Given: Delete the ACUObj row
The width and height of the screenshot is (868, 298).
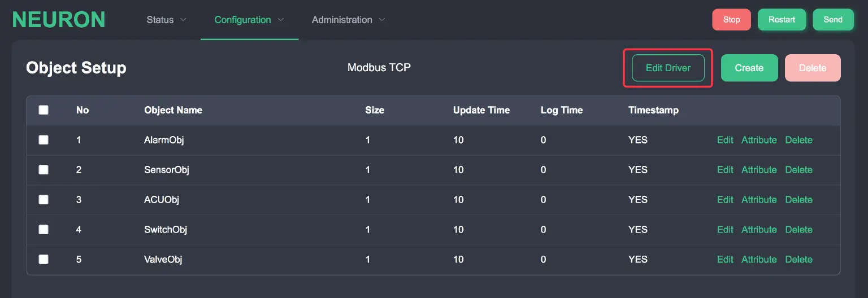Looking at the screenshot, I should point(798,200).
